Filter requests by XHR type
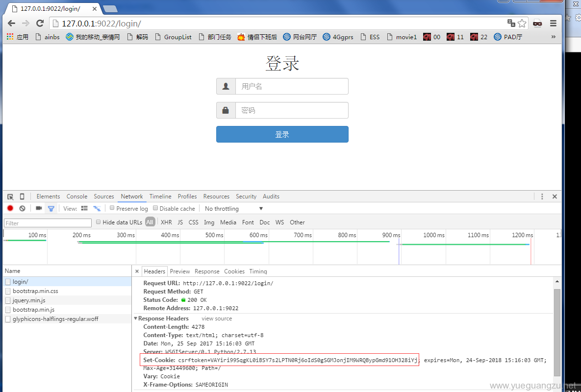 click(x=166, y=222)
